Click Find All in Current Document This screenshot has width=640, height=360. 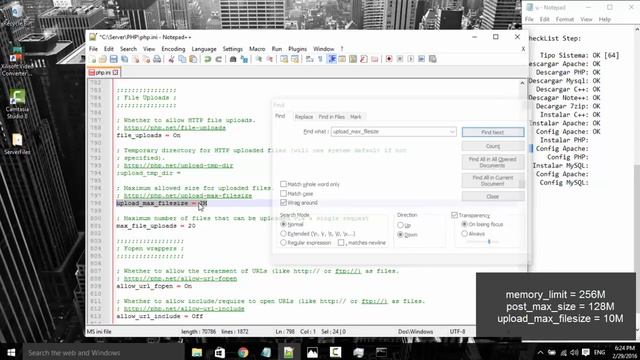point(493,180)
